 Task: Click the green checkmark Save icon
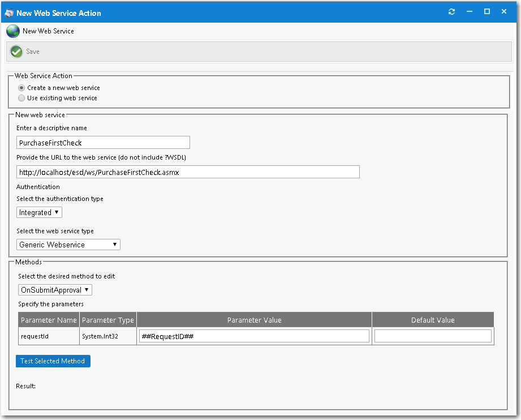pyautogui.click(x=16, y=52)
